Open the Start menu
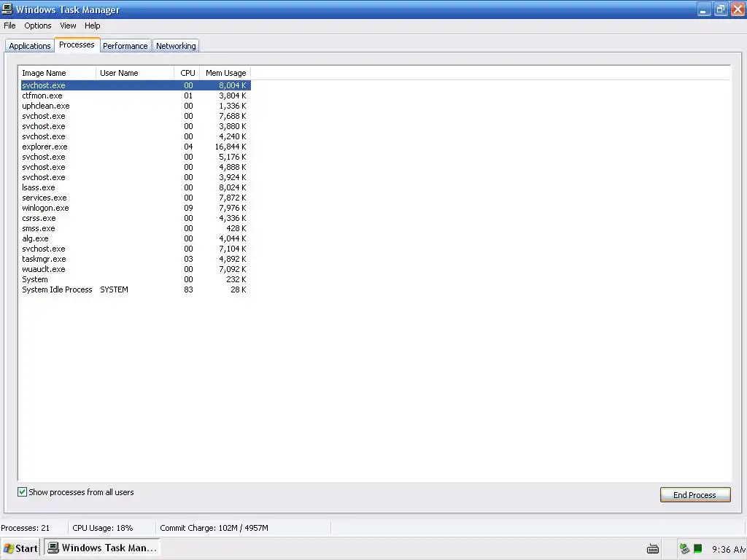Viewport: 747px width, 560px height. (x=20, y=548)
